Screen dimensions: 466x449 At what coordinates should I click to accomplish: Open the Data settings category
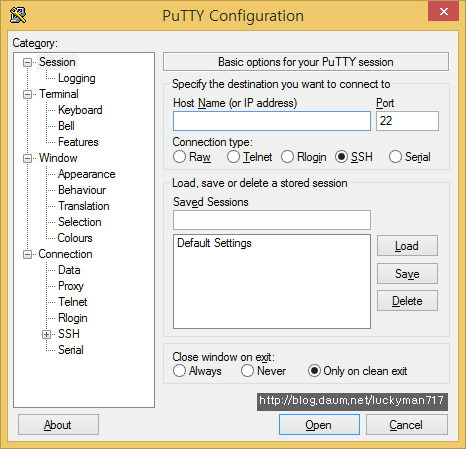pos(69,270)
